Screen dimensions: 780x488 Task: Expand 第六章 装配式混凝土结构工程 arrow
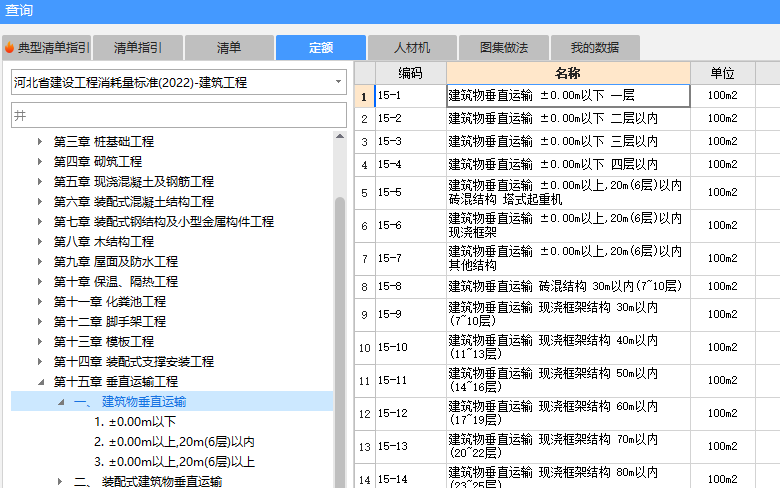pos(40,201)
